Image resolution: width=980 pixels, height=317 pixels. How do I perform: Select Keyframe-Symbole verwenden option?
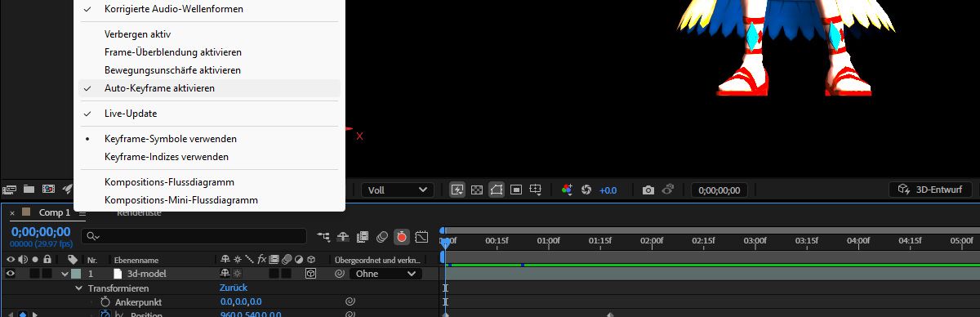point(209,139)
